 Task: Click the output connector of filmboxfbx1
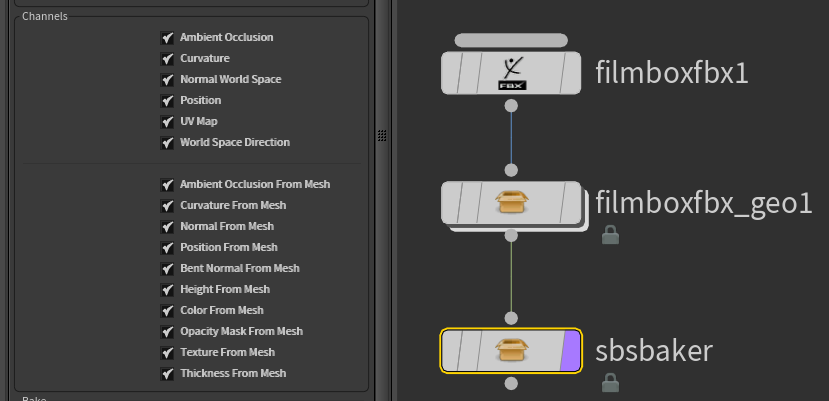511,106
